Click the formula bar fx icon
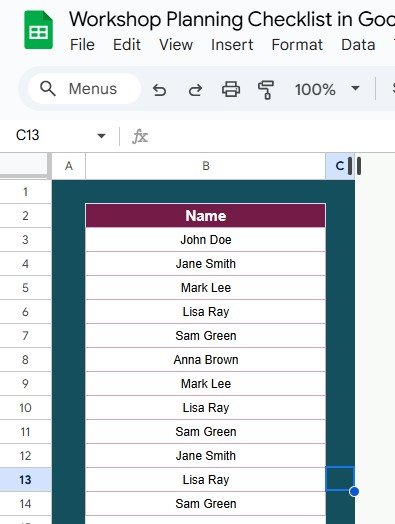 (140, 136)
